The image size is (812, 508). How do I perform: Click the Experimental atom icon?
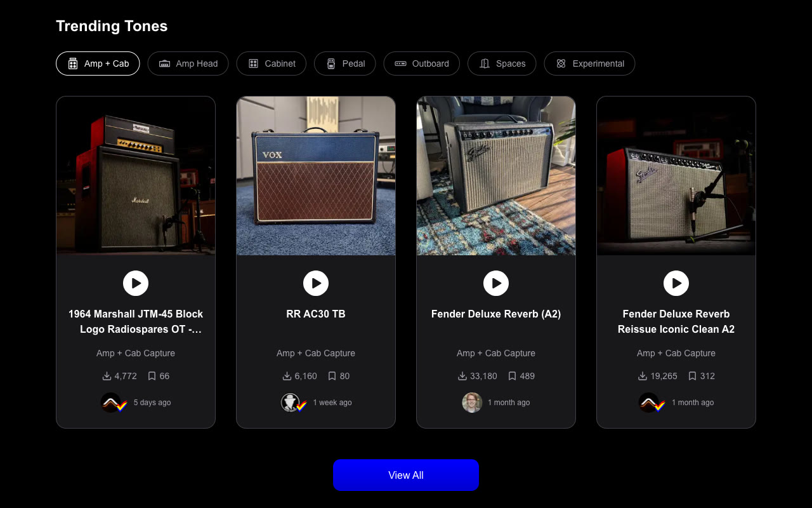561,63
